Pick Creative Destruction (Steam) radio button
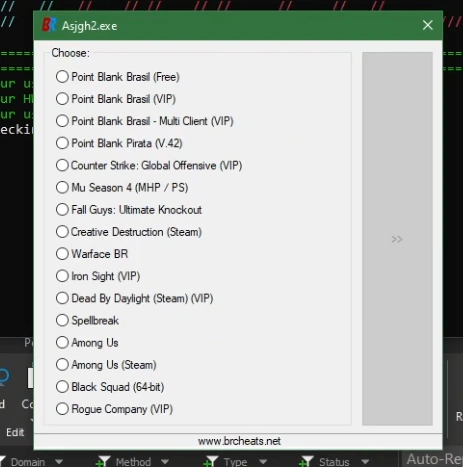The width and height of the screenshot is (463, 467). pos(129,232)
